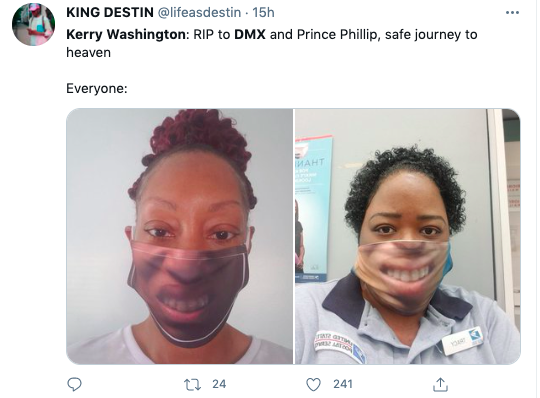Viewport: 540px width, 398px height.
Task: Click the Prince Phillip text
Action: pos(337,34)
